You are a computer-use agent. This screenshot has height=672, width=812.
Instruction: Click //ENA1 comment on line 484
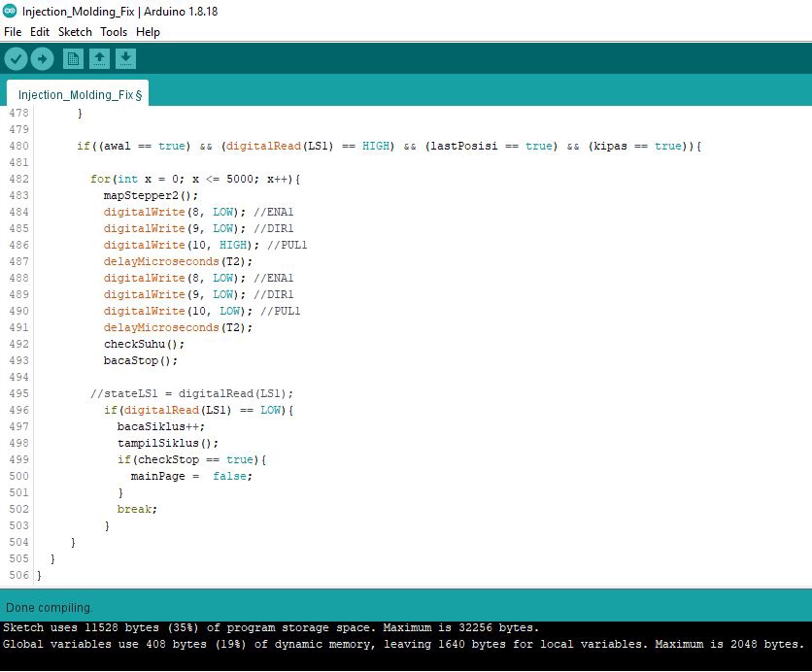point(274,213)
